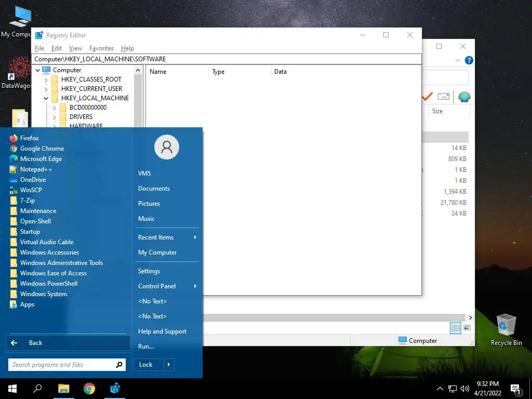This screenshot has width=532, height=399.
Task: Launch Google Chrome from the start menu list
Action: click(37, 149)
